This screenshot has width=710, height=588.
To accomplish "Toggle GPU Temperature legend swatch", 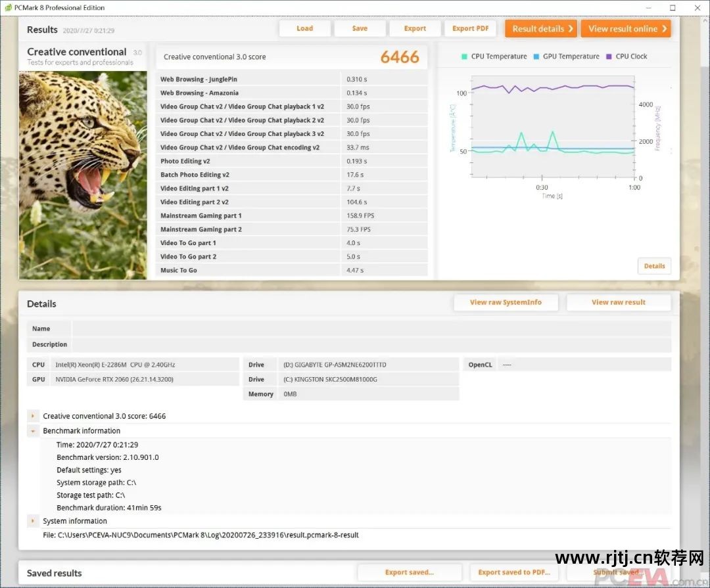I will point(536,57).
